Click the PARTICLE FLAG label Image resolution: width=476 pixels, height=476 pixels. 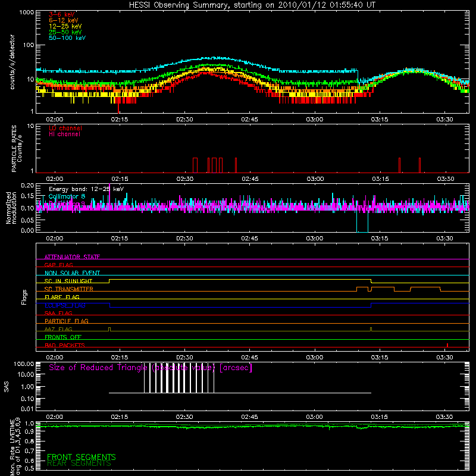pyautogui.click(x=67, y=321)
